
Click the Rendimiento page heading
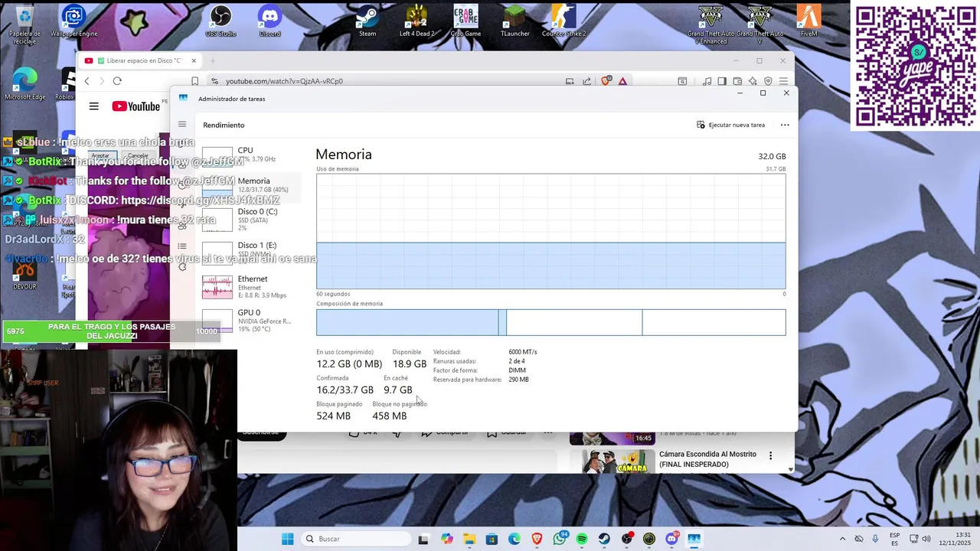pos(224,125)
